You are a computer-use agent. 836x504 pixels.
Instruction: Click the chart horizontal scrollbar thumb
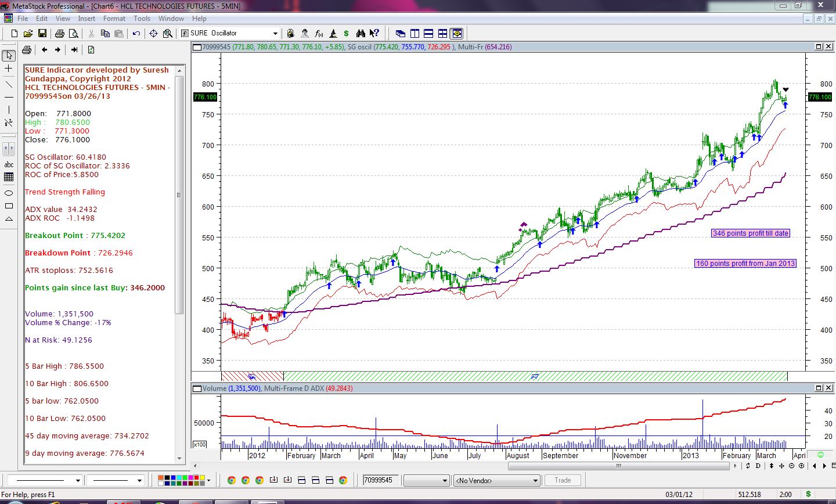pos(618,466)
